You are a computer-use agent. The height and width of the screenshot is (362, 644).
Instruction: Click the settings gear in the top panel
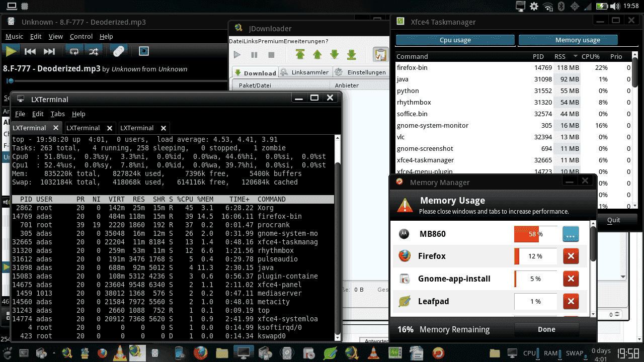tap(534, 6)
